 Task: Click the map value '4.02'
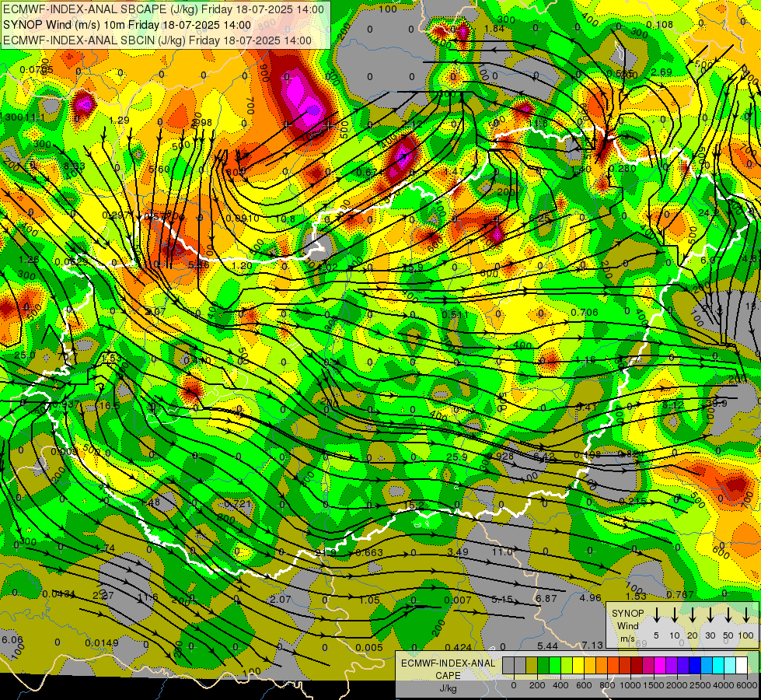click(x=326, y=267)
